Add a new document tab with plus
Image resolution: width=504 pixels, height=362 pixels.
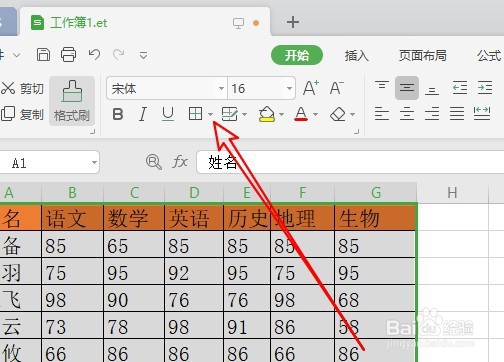[x=293, y=22]
